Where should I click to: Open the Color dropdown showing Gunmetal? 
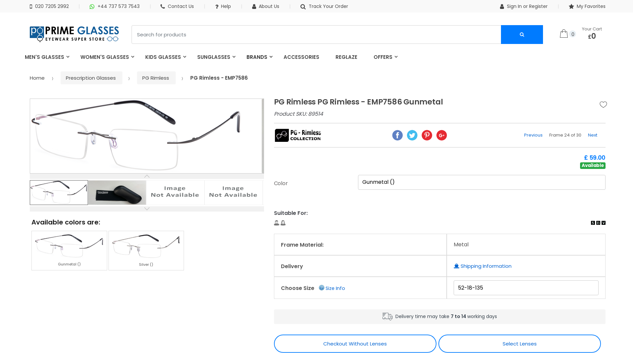[x=481, y=182]
